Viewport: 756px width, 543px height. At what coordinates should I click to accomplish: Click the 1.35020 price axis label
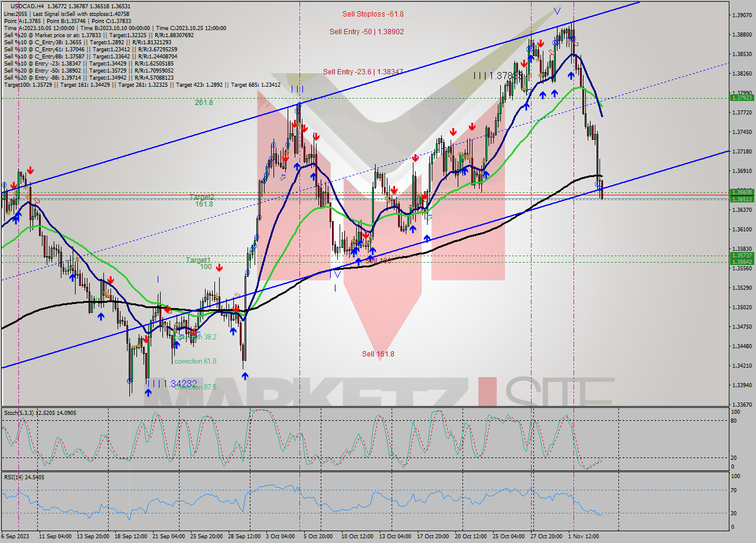click(741, 308)
